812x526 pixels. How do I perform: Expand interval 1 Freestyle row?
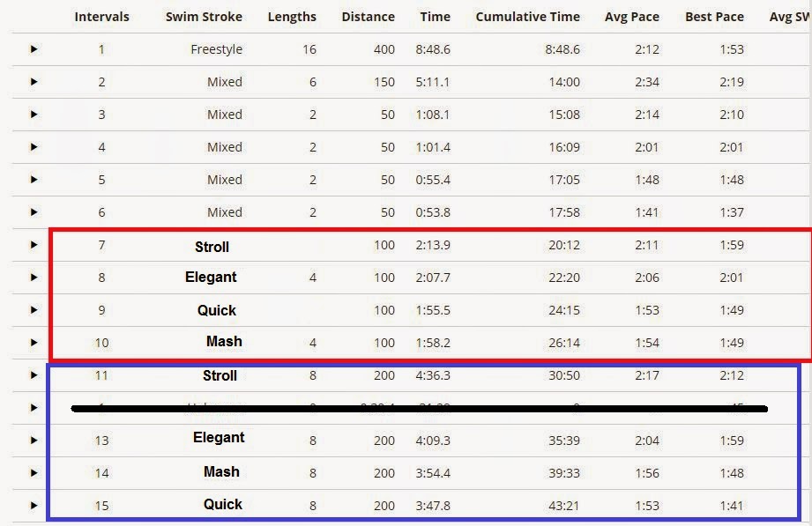pos(34,49)
